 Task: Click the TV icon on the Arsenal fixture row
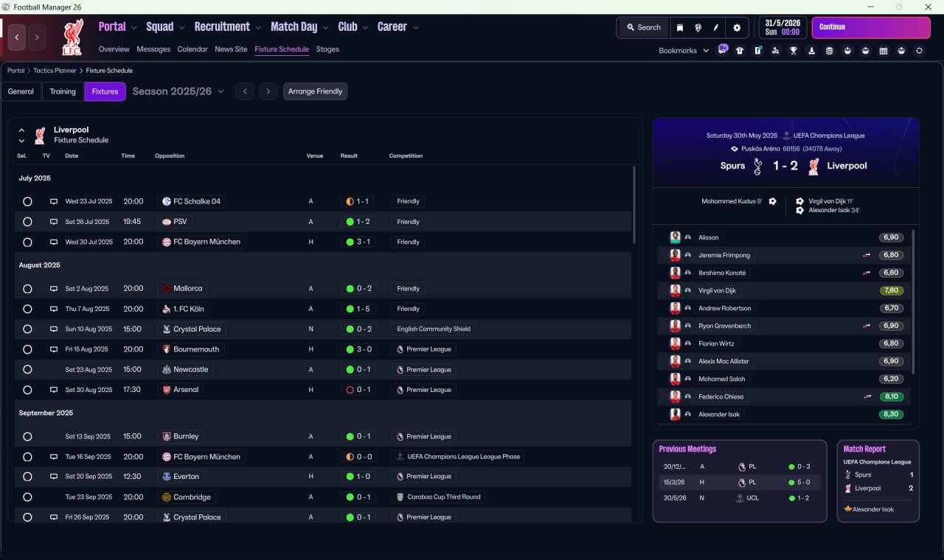tap(54, 390)
